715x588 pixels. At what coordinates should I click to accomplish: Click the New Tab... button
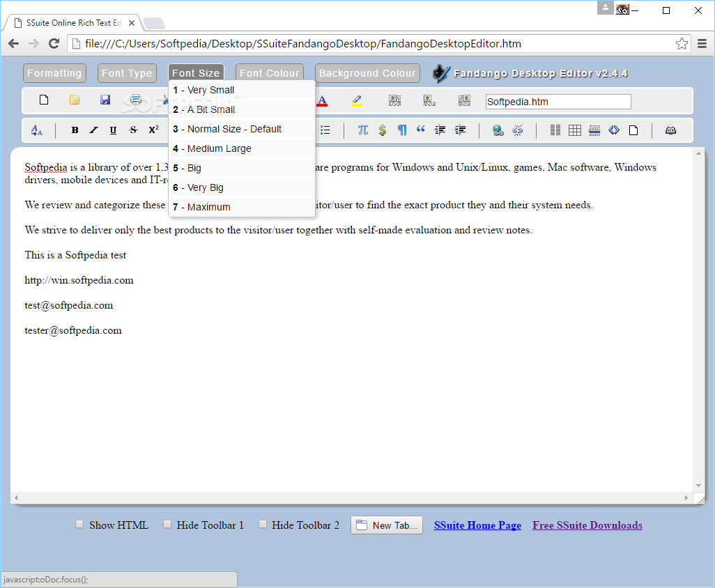[387, 525]
